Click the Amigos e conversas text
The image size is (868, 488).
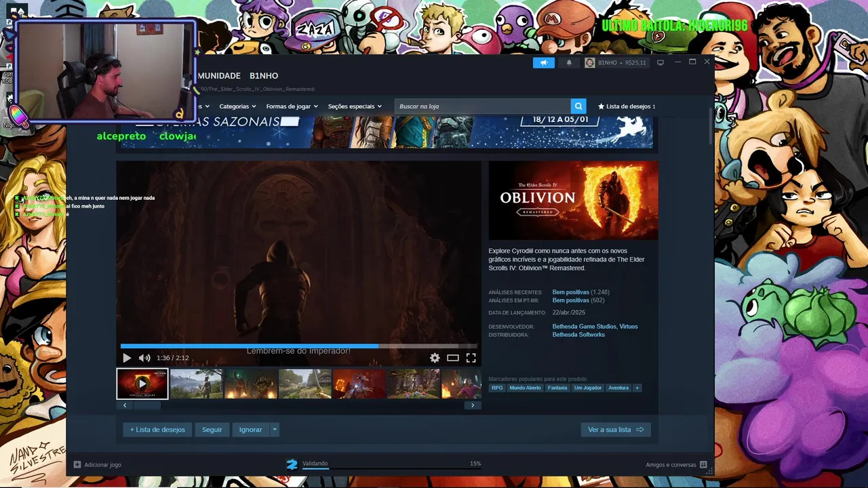click(671, 464)
